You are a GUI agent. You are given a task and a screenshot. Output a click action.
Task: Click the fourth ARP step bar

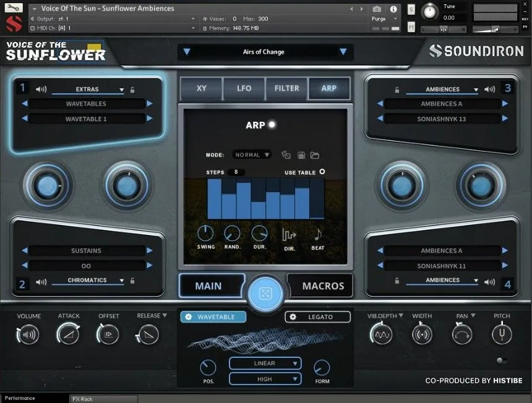259,198
